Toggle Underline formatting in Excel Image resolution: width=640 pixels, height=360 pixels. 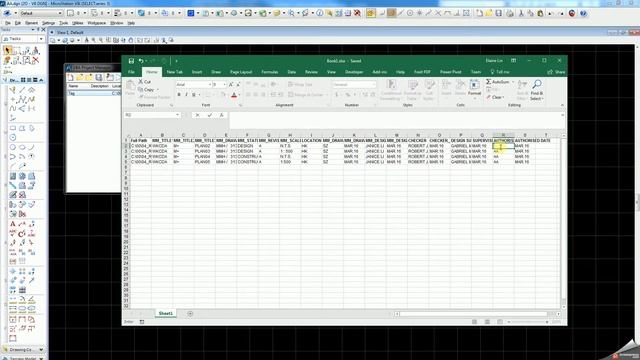point(194,95)
